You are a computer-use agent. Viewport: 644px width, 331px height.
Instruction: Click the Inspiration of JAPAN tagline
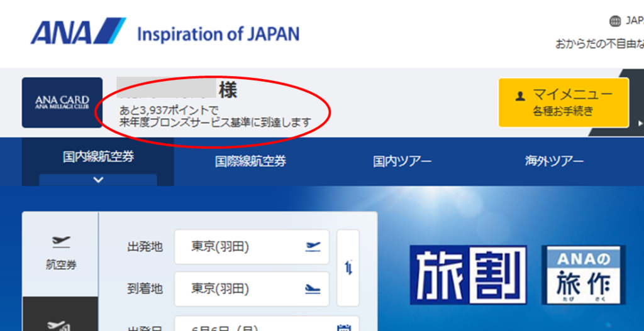218,34
